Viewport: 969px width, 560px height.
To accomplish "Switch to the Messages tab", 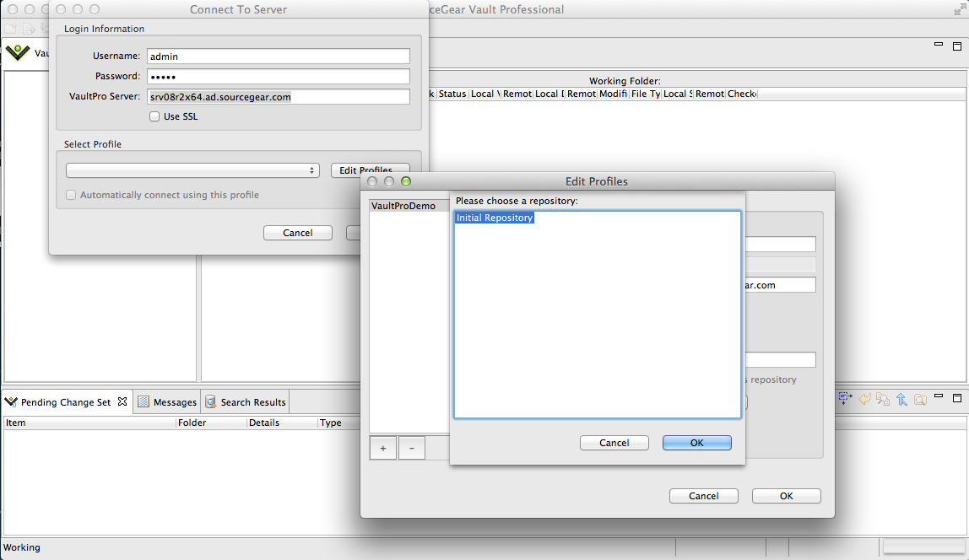I will click(x=167, y=402).
